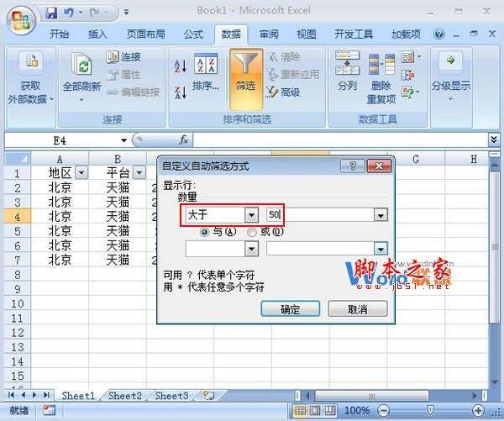Select the row 4 header

point(18,217)
